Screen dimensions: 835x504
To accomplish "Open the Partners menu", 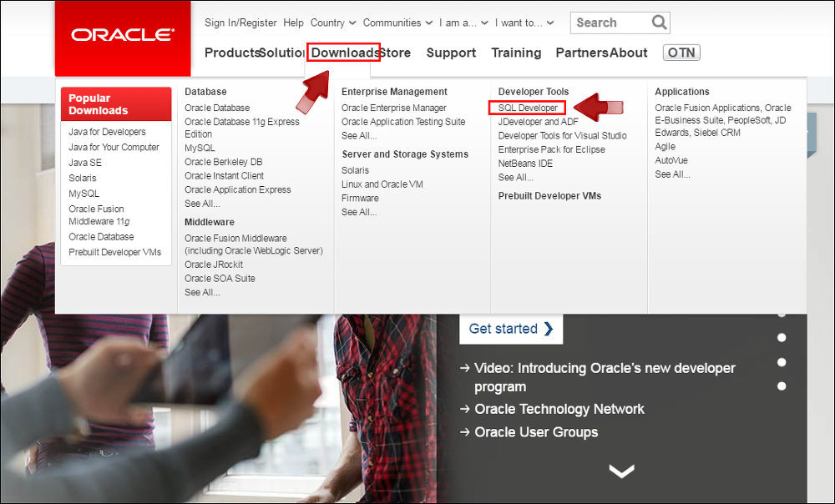I will click(x=582, y=53).
